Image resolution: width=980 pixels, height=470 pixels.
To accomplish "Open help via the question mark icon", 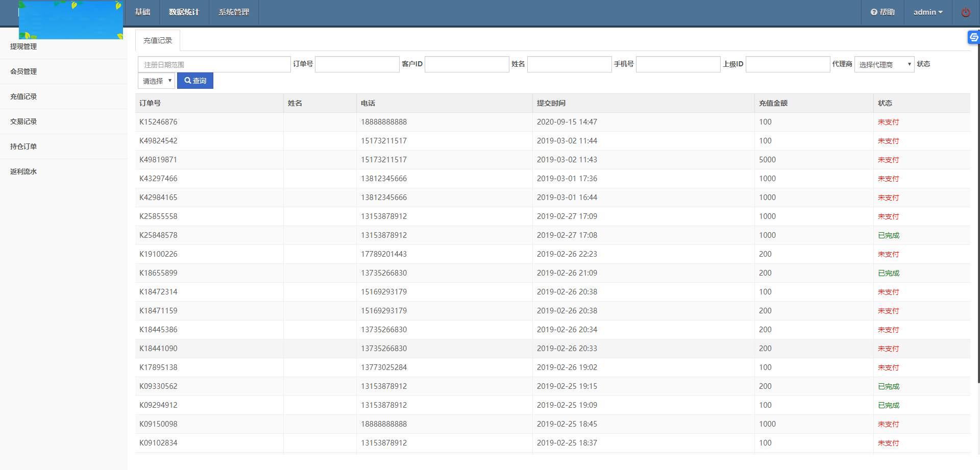I will (874, 12).
